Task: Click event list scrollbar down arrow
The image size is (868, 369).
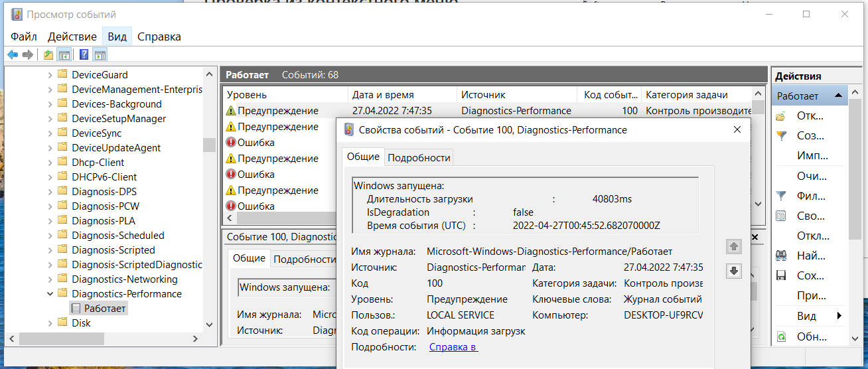Action: click(759, 204)
